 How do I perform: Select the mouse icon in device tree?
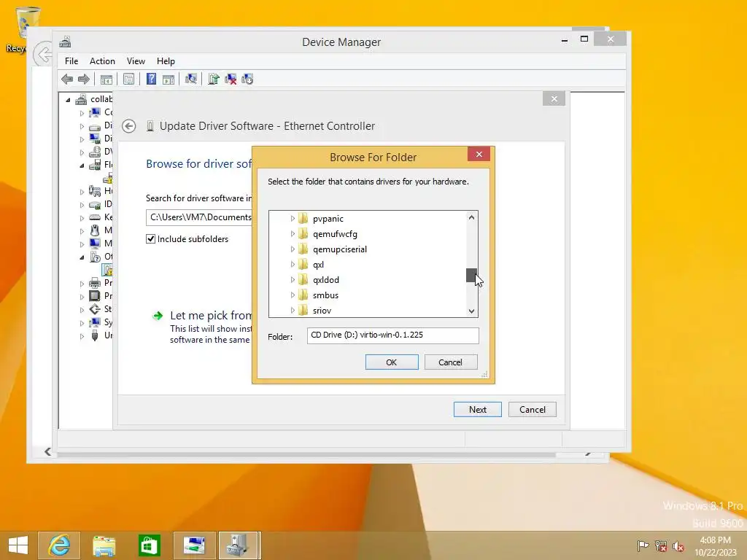coord(95,230)
